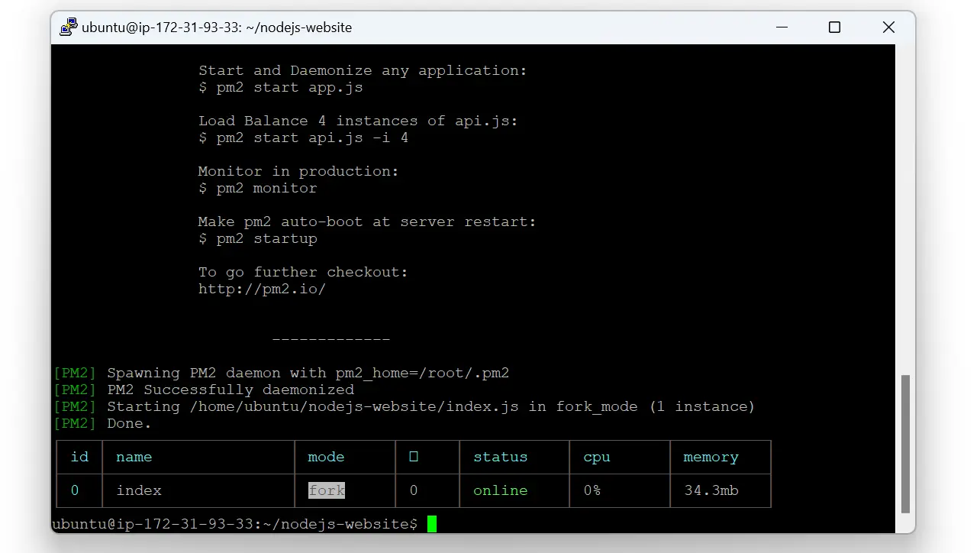Click the '$ pm2 start api.js -i 4' line
980x553 pixels.
point(304,137)
